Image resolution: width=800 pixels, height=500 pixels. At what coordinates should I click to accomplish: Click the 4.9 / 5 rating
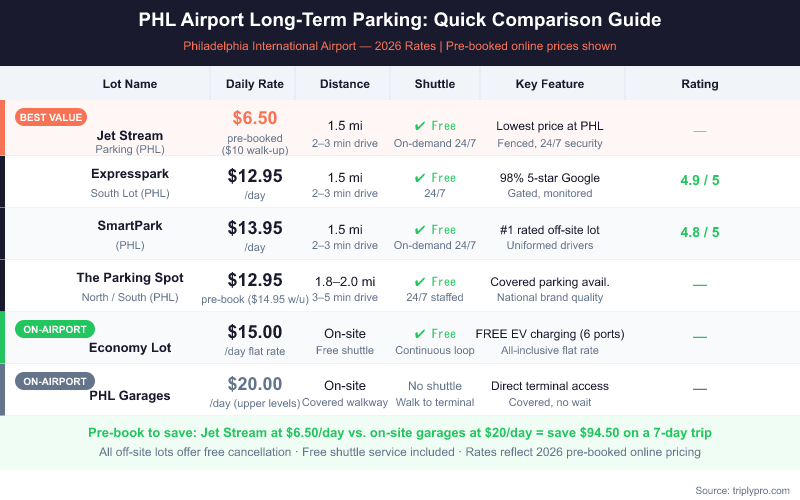coord(699,182)
